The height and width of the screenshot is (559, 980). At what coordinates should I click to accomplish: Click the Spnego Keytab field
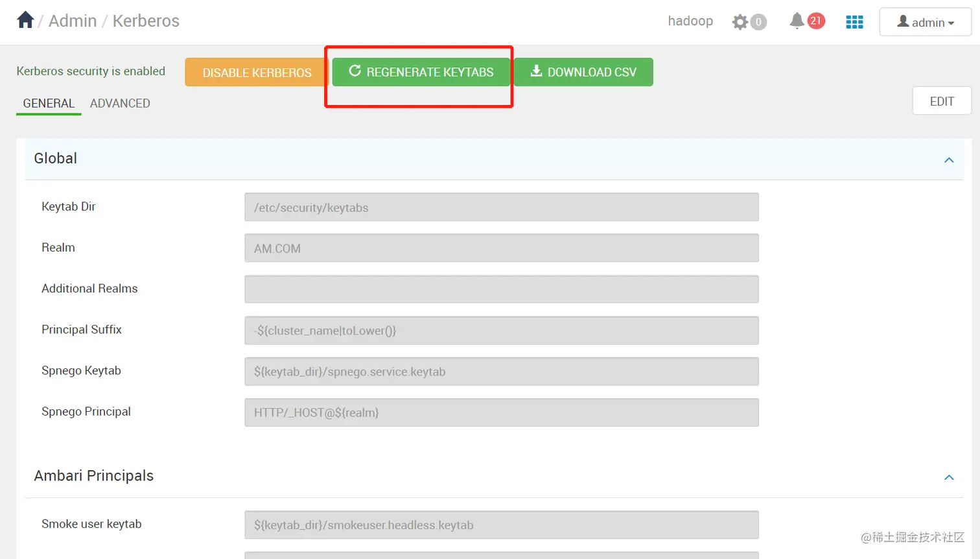[502, 371]
